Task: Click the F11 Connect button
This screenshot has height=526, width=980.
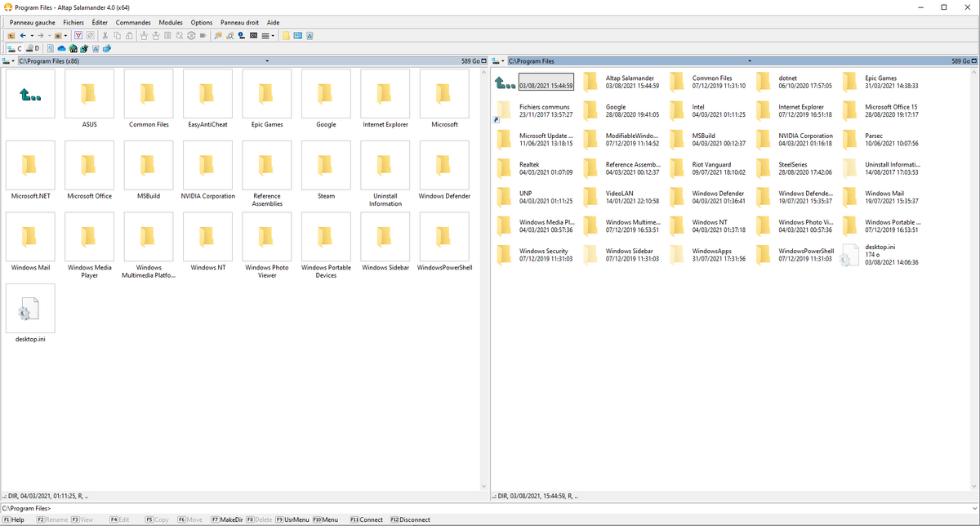Action: 366,519
